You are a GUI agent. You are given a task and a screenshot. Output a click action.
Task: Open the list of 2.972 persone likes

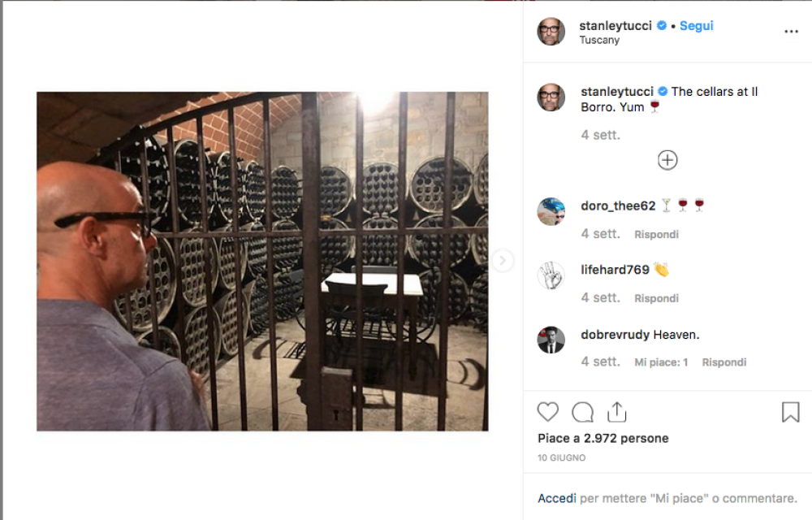[x=626, y=438]
